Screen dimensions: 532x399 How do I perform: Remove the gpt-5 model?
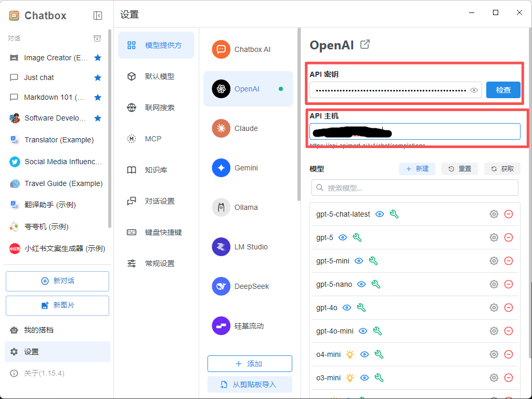click(x=509, y=237)
